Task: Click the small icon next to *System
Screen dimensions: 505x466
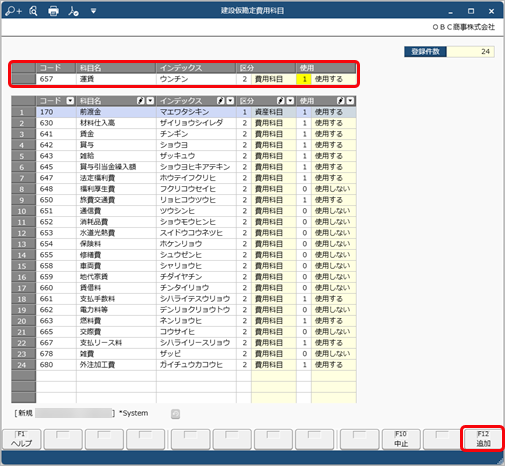Action: click(x=176, y=414)
